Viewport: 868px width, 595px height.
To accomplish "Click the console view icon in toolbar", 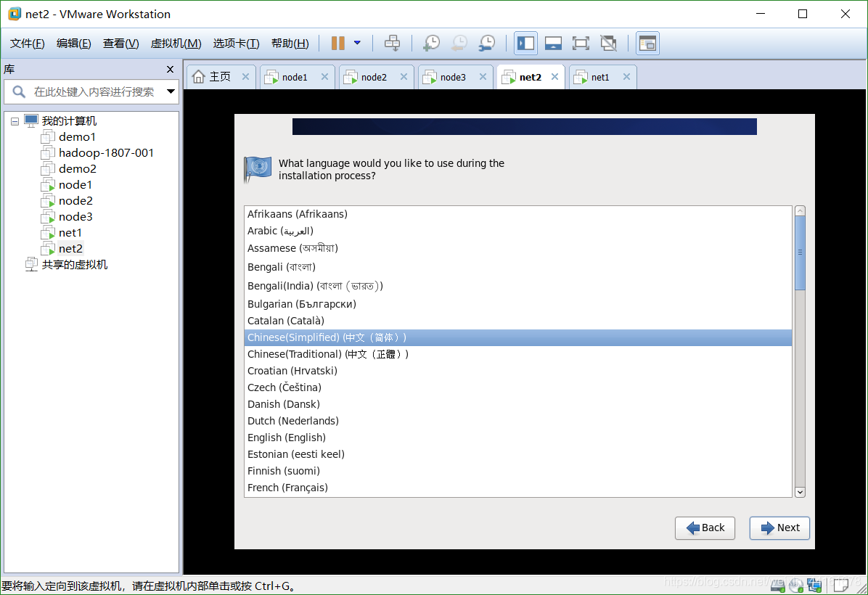I will 647,43.
